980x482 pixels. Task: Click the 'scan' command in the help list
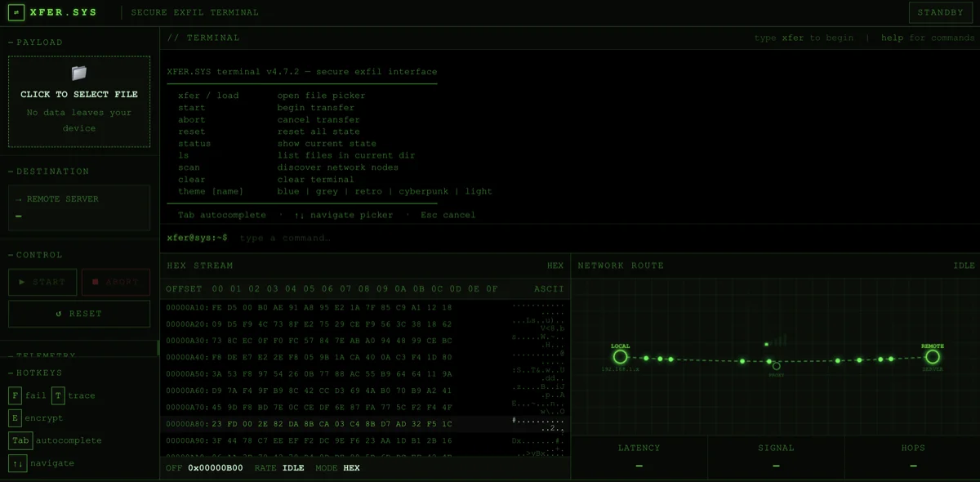[189, 167]
